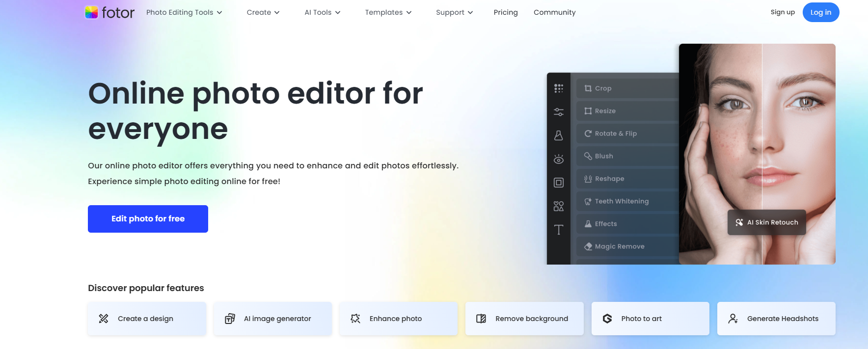Select the Crop label in tool list
Viewport: 868px width, 349px height.
click(x=603, y=88)
